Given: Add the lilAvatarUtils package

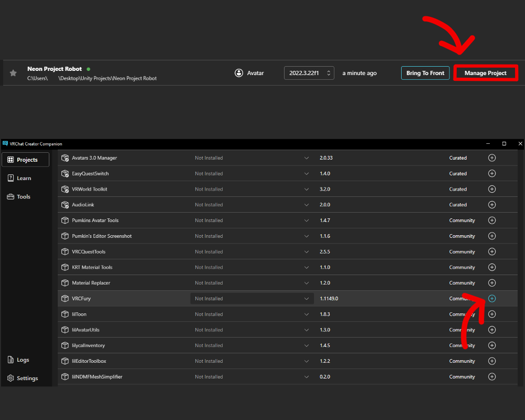Looking at the screenshot, I should click(x=492, y=330).
